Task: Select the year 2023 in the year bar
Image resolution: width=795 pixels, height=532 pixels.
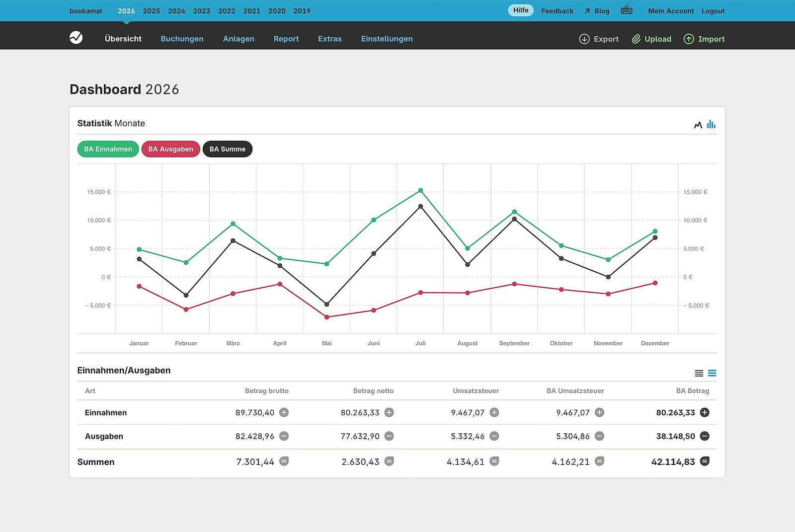Action: point(201,10)
